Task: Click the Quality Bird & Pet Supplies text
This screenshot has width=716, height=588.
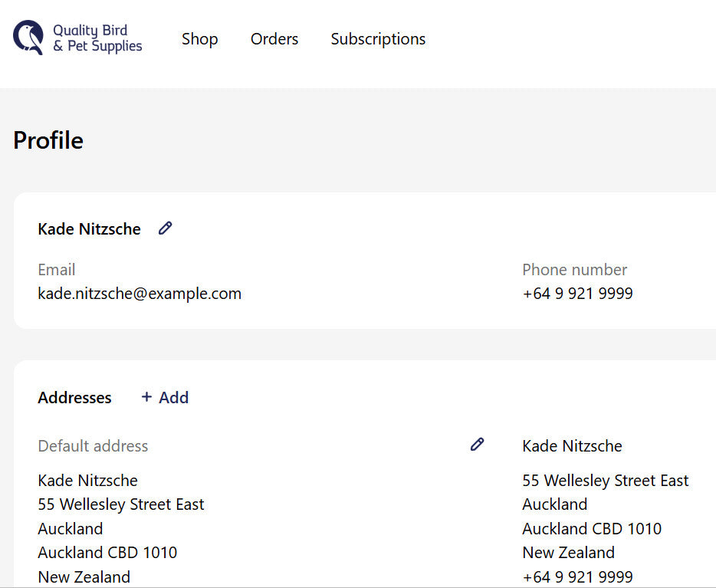Action: click(97, 38)
